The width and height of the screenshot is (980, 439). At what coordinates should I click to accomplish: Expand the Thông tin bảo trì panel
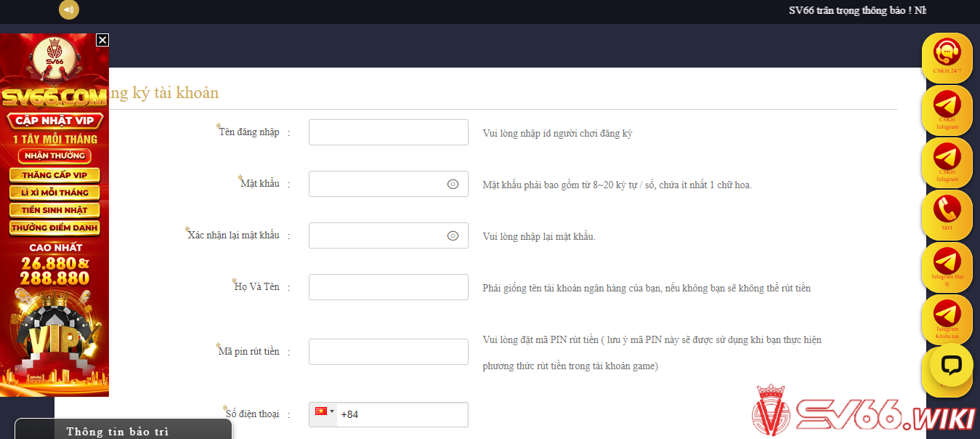click(123, 429)
